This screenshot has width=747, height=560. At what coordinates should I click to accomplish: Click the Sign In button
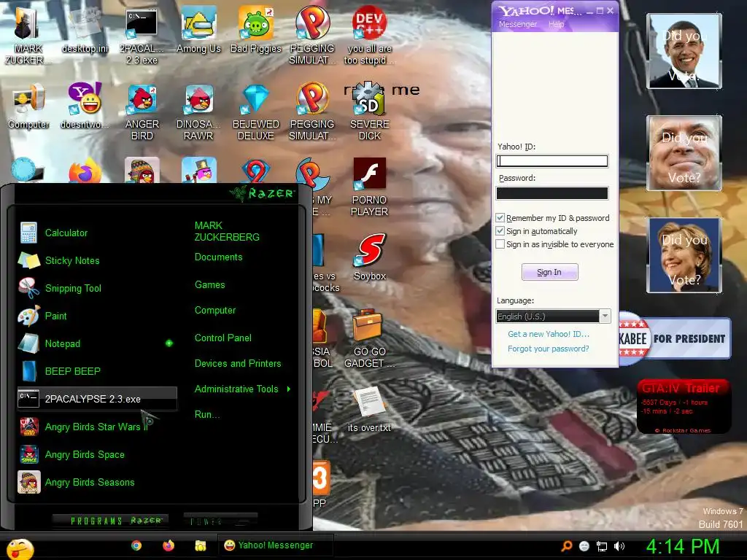(x=550, y=272)
